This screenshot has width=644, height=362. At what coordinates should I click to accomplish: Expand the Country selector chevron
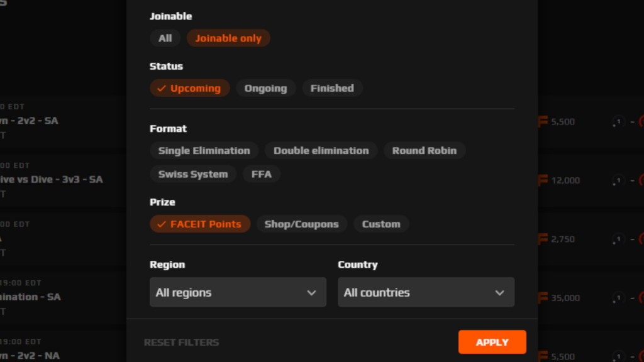500,292
